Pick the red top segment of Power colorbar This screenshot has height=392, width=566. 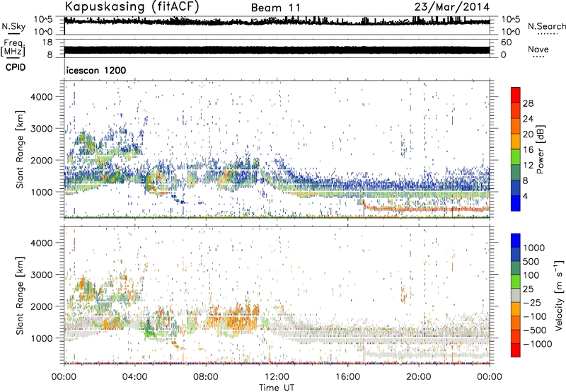click(x=516, y=95)
